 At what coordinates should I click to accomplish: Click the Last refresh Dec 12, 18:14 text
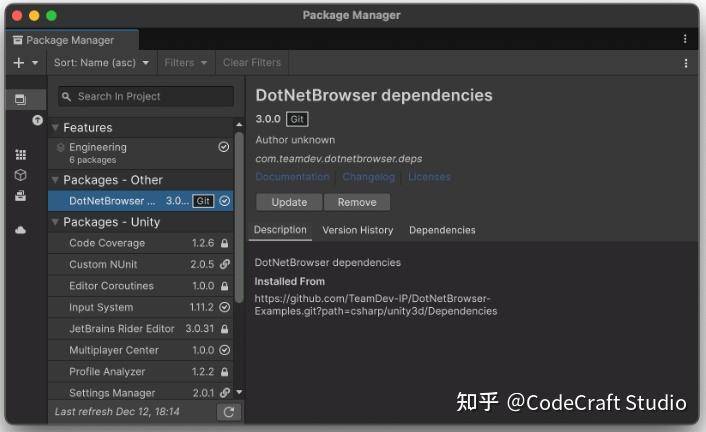tap(117, 412)
